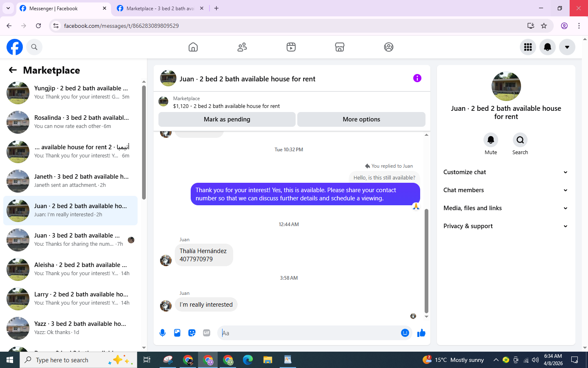Send a thumbs-up like
Viewport: 588px width, 368px height.
pos(421,333)
